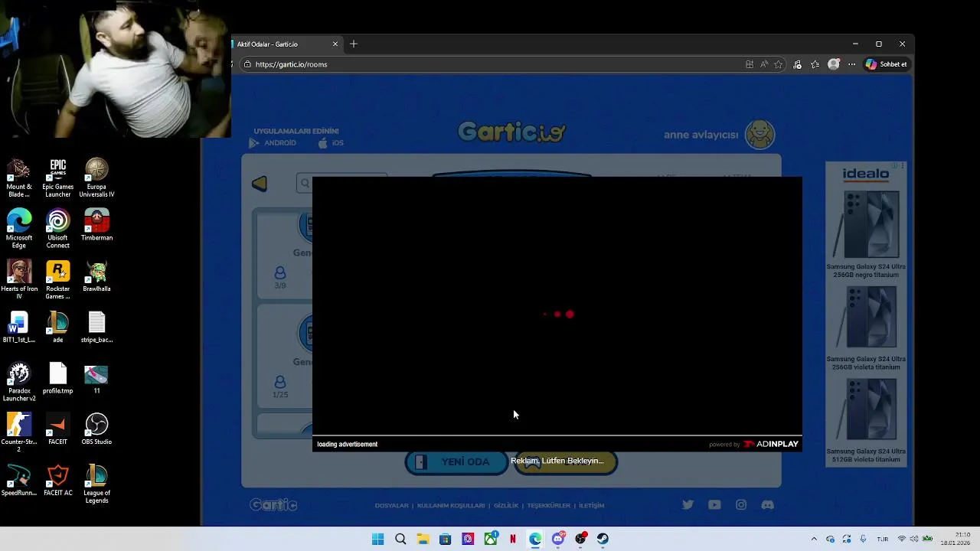The width and height of the screenshot is (980, 551).
Task: Launch OBS Studio desktop shortcut
Action: 96,429
